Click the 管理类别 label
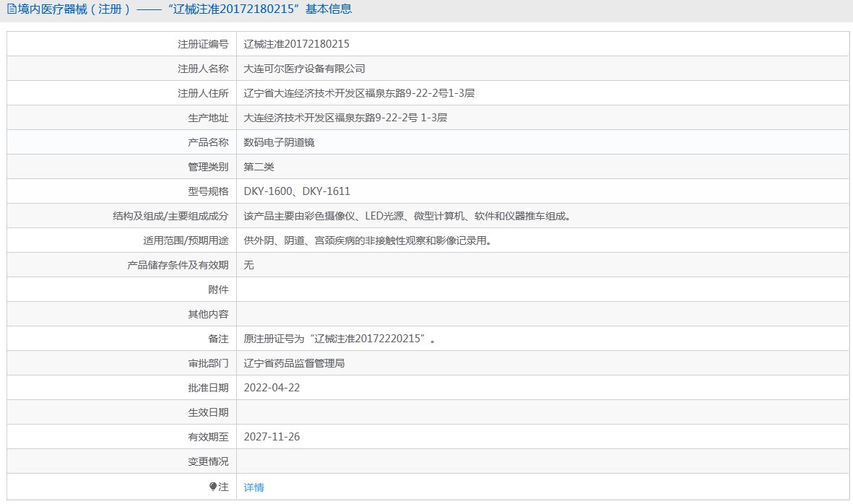 (208, 167)
